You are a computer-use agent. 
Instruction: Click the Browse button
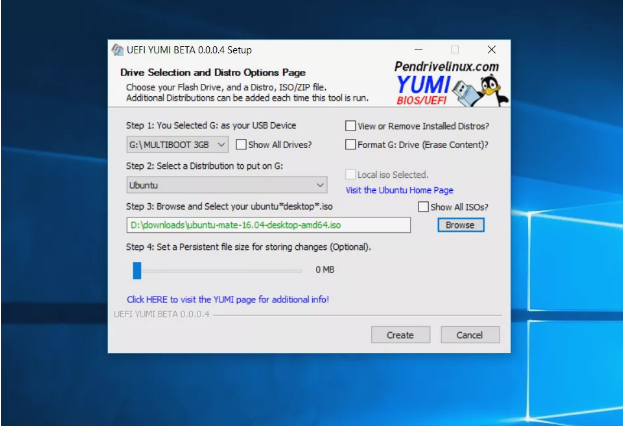pyautogui.click(x=460, y=225)
